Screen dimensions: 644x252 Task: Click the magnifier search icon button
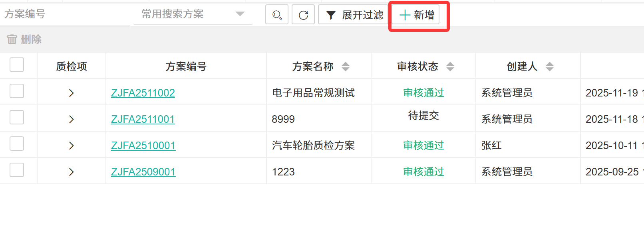pos(277,15)
